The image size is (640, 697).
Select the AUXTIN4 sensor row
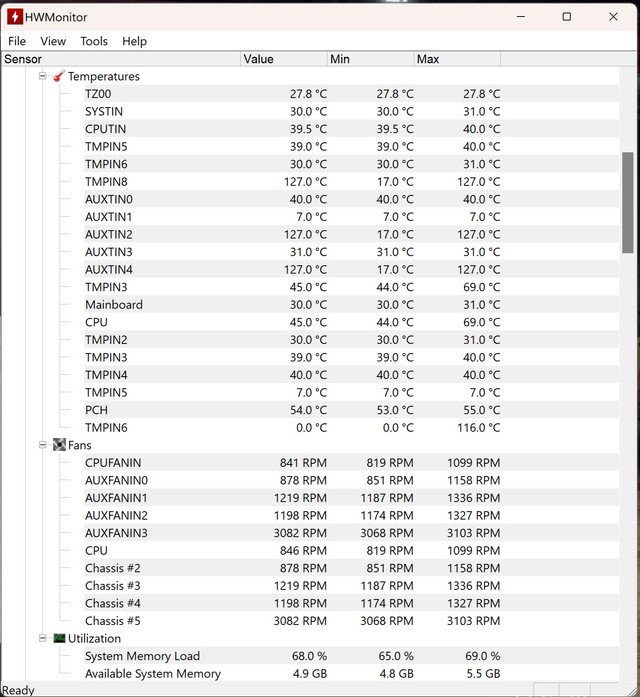[x=351, y=269]
